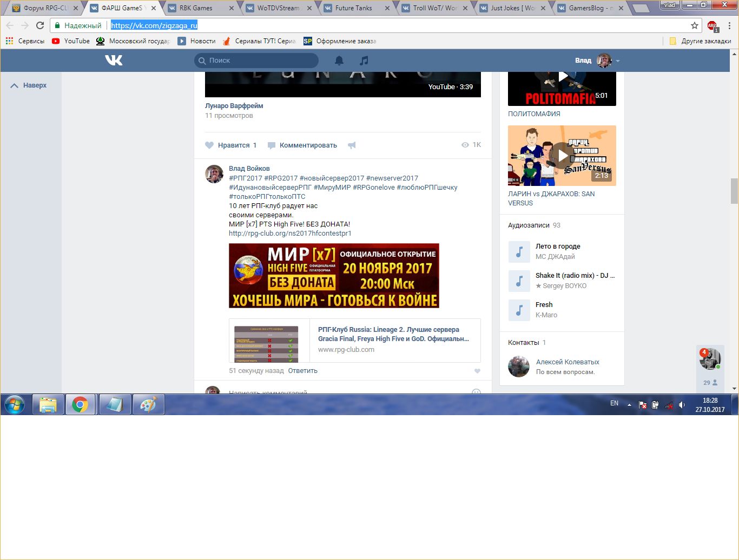739x560 pixels.
Task: Click the megaphone share icon under the video
Action: coord(352,145)
